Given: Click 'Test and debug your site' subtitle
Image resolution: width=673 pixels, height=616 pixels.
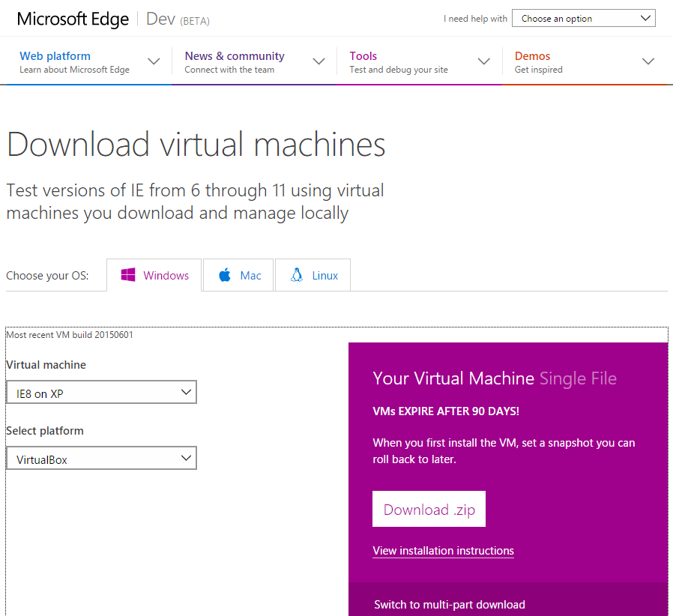Looking at the screenshot, I should [399, 70].
